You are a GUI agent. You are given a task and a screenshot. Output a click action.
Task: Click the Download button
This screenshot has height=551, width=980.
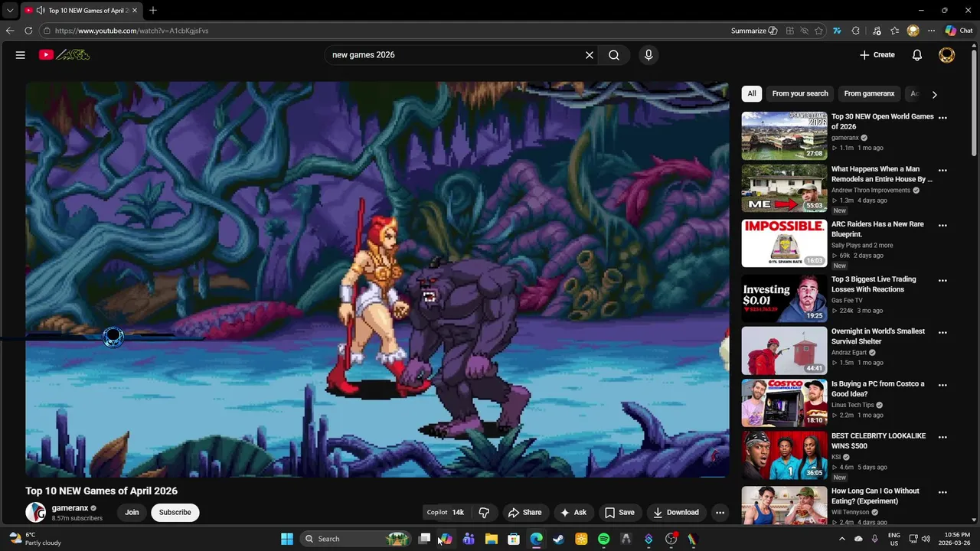click(x=675, y=512)
